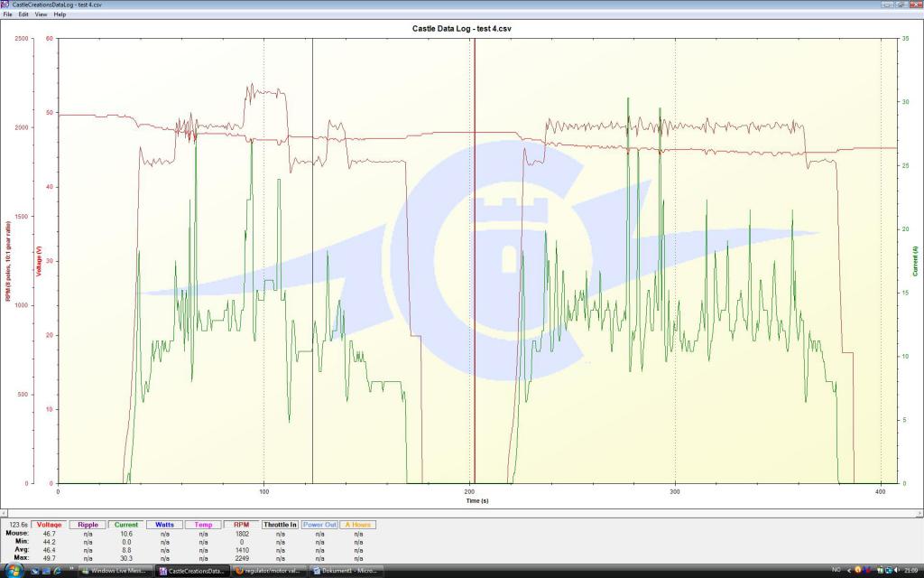924x578 pixels.
Task: Toggle the Ripple data series
Action: pyautogui.click(x=88, y=525)
